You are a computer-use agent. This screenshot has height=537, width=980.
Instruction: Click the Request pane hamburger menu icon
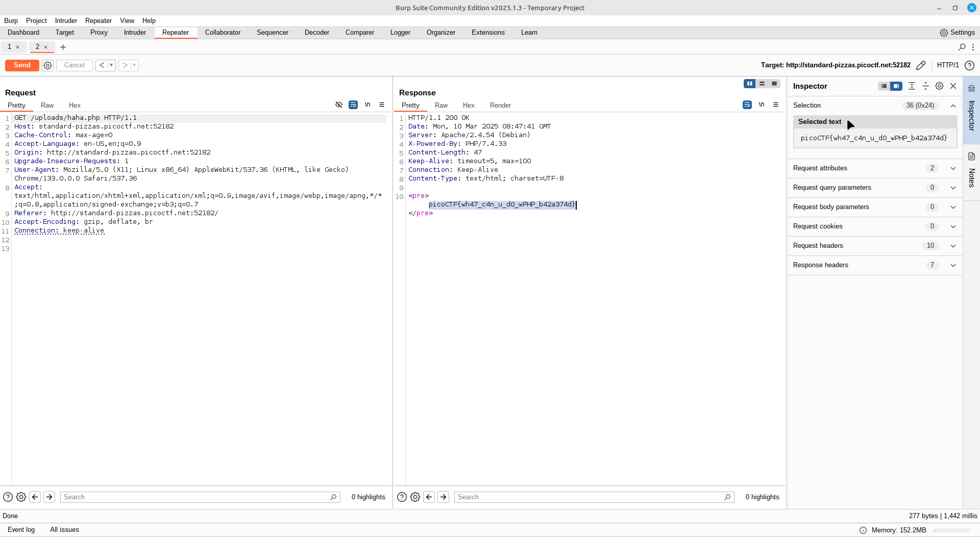[x=382, y=105]
